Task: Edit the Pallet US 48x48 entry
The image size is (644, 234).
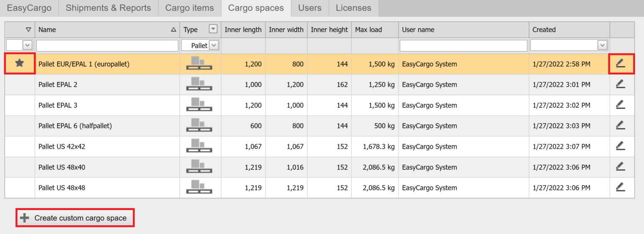Action: tap(621, 187)
